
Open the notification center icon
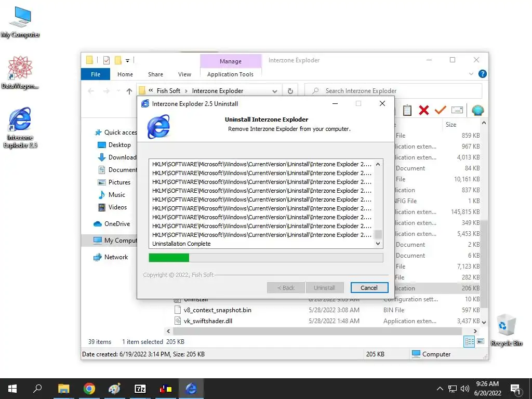515,389
